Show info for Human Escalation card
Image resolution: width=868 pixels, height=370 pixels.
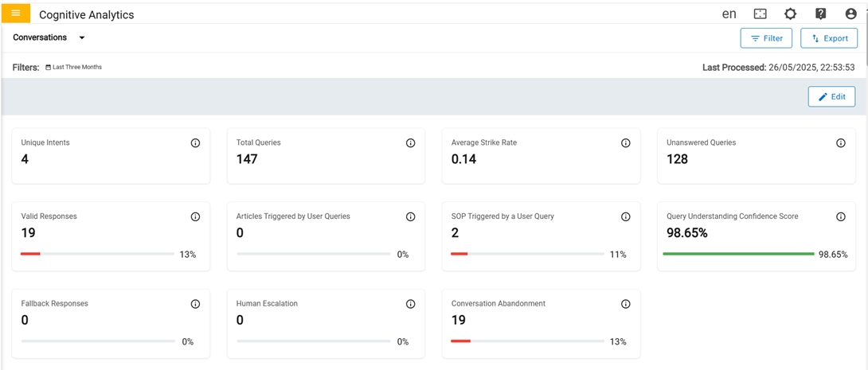coord(410,304)
